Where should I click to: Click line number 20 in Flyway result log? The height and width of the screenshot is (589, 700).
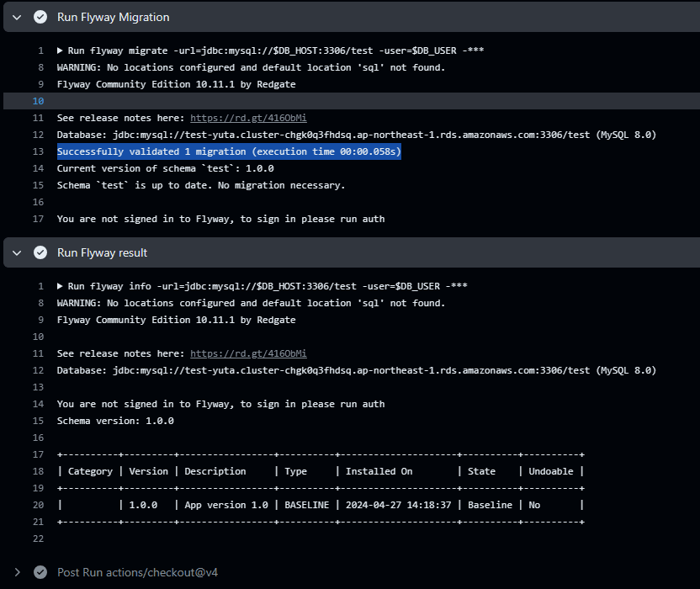pyautogui.click(x=39, y=505)
